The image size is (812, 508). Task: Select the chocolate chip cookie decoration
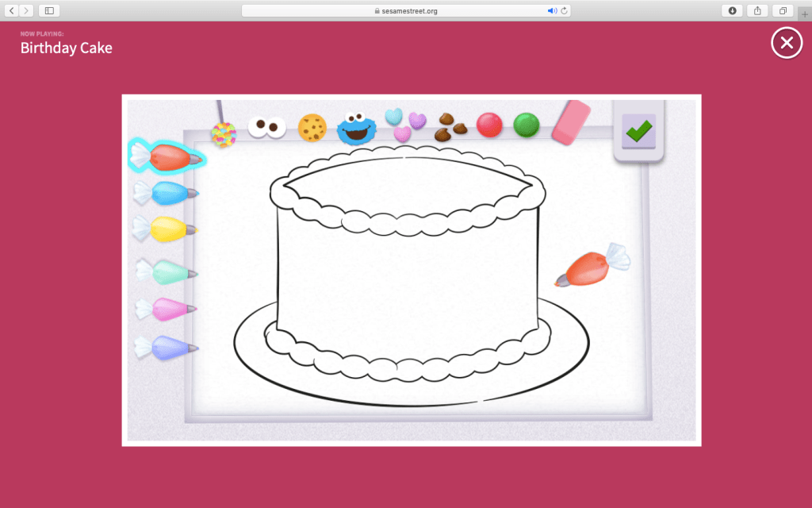coord(312,128)
